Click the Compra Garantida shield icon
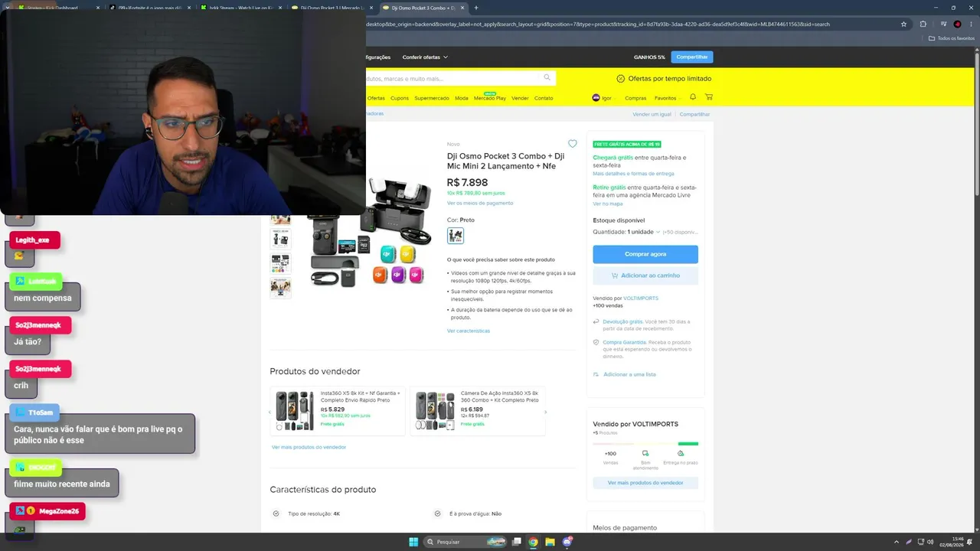This screenshot has height=551, width=980. point(596,342)
